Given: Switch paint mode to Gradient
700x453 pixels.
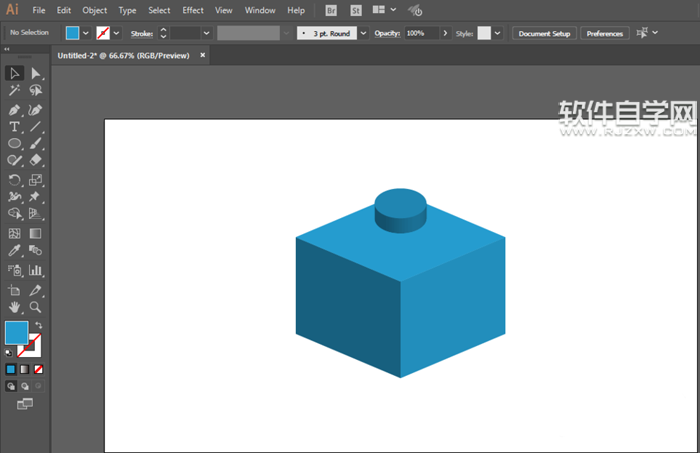Looking at the screenshot, I should pyautogui.click(x=25, y=369).
